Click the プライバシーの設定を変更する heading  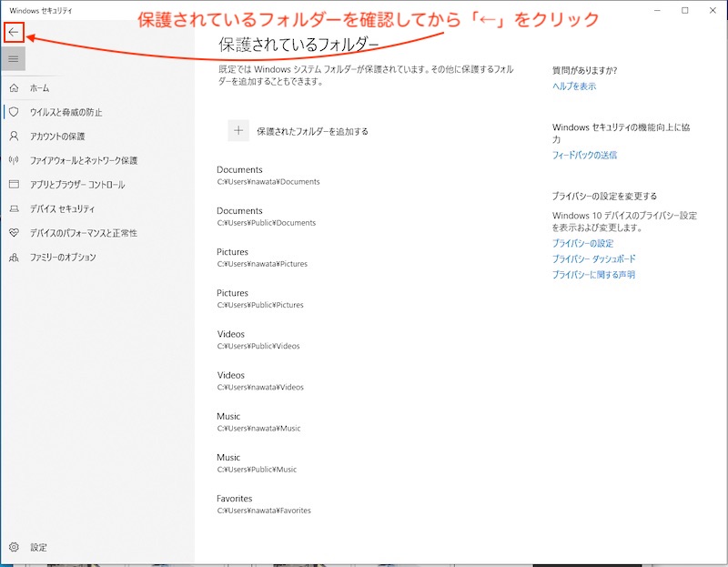pos(604,196)
